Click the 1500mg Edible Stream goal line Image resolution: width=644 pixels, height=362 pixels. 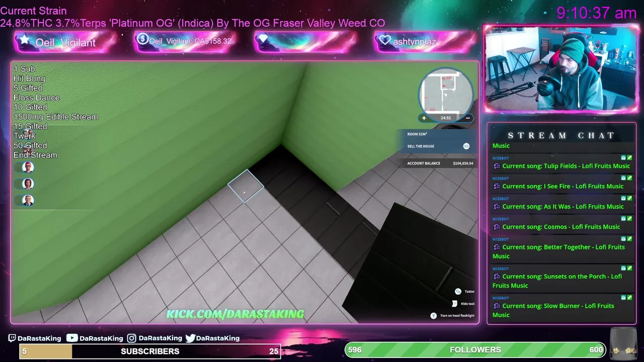click(x=56, y=117)
